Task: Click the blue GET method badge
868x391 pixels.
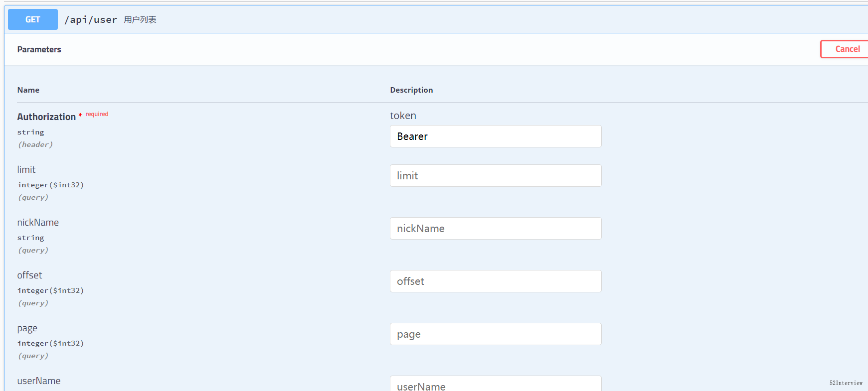Action: point(33,19)
